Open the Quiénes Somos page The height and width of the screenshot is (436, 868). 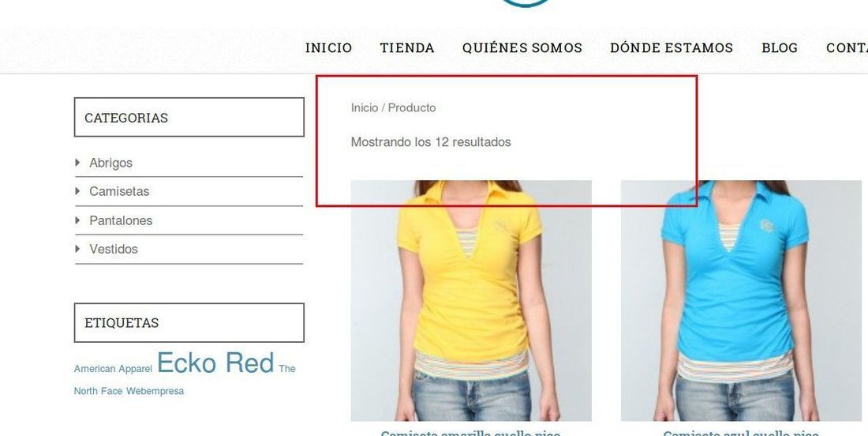(x=522, y=48)
